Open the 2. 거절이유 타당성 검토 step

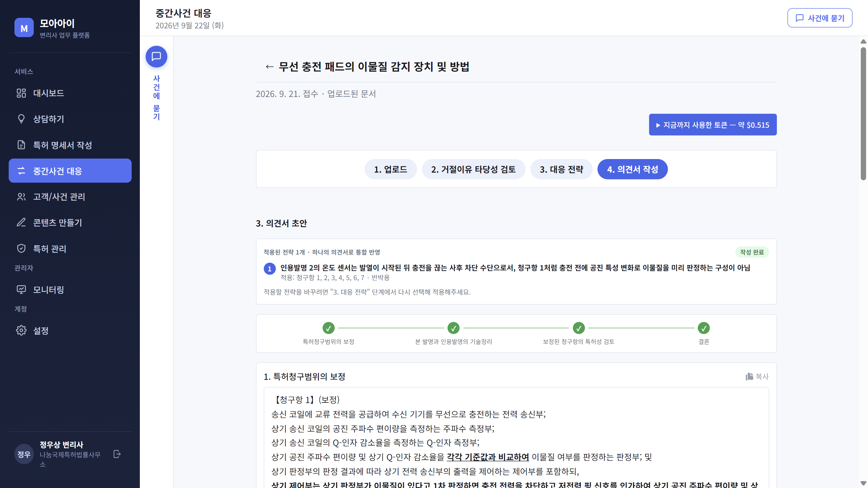point(473,169)
